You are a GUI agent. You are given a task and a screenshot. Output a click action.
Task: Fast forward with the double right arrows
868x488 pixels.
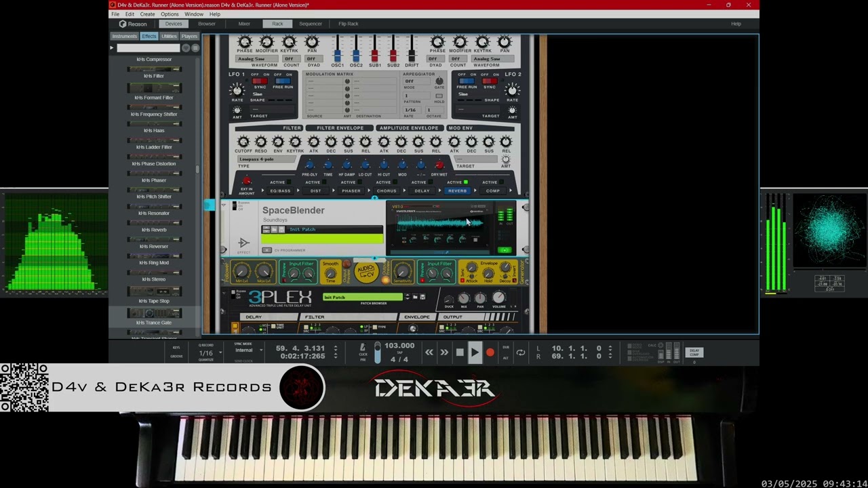(444, 352)
